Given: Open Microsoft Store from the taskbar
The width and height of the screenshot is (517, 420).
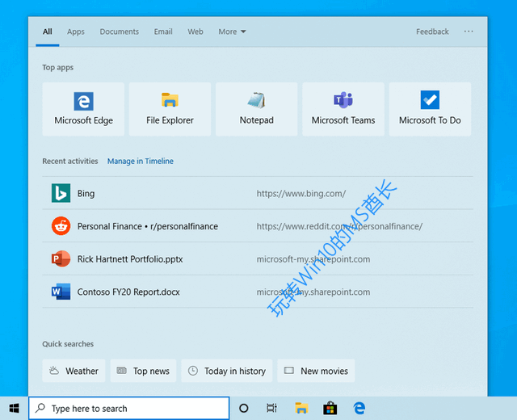Looking at the screenshot, I should pyautogui.click(x=330, y=409).
